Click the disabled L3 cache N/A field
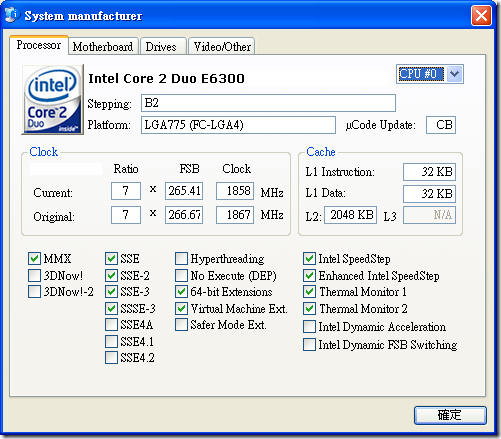 pos(429,215)
